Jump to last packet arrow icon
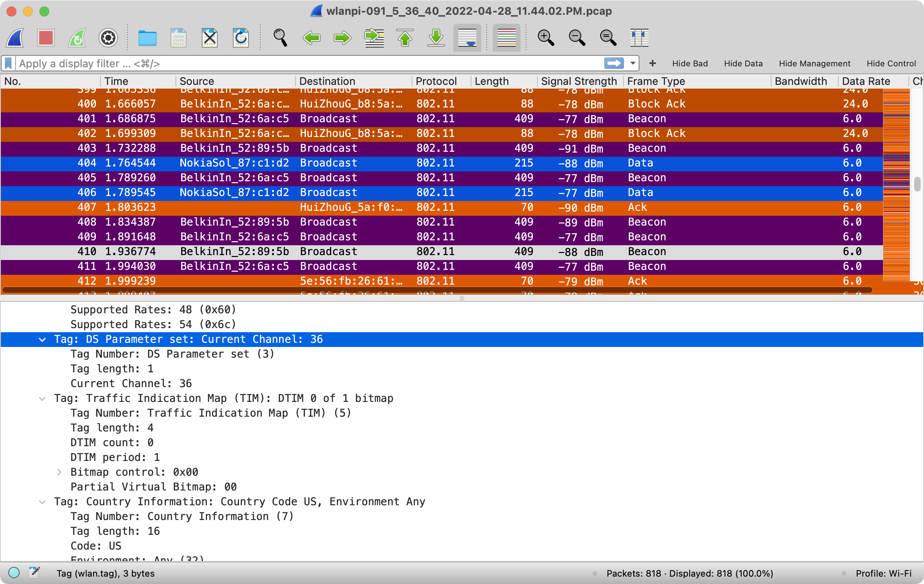 (436, 38)
